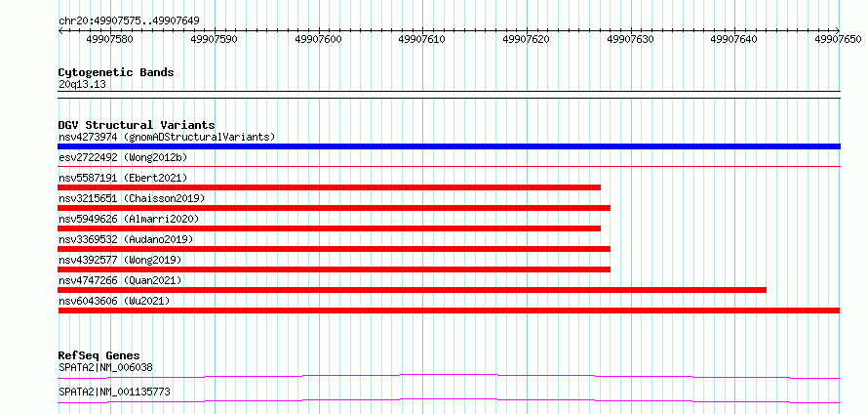The image size is (868, 414).
Task: Open the DGV Structural Variants track heading
Action: click(x=137, y=125)
